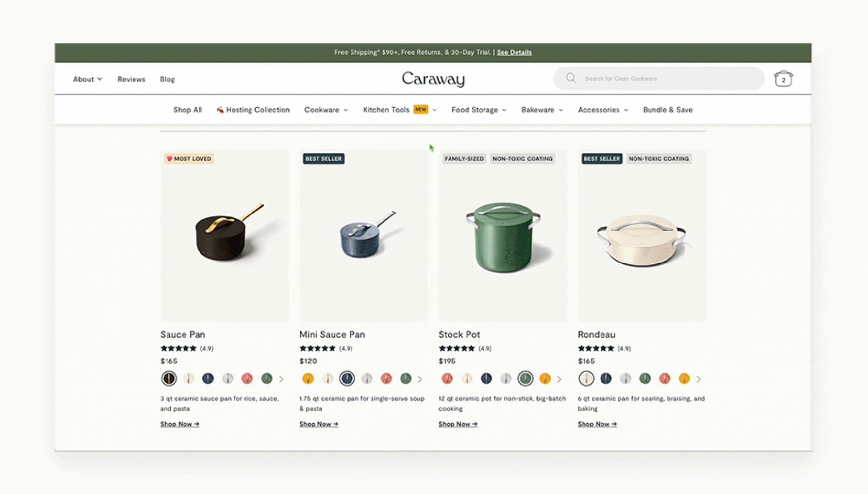868x494 pixels.
Task: Select red swatch for Stock Pot
Action: click(447, 378)
